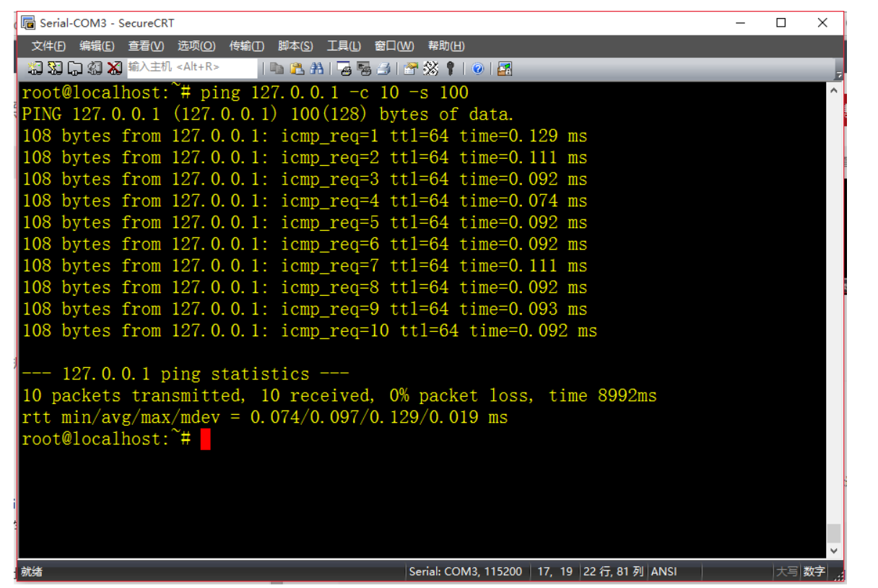Click the 输入主机 host input field
Viewport: 878px width, 588px height.
click(191, 68)
